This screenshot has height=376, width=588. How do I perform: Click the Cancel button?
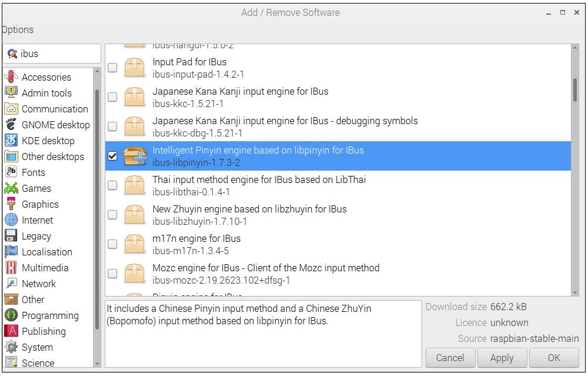pyautogui.click(x=450, y=358)
